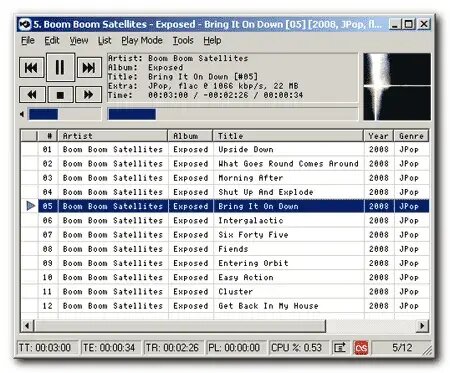Screen dimensions: 450x373
Task: Select the track Morning After
Action: [x=225, y=178]
